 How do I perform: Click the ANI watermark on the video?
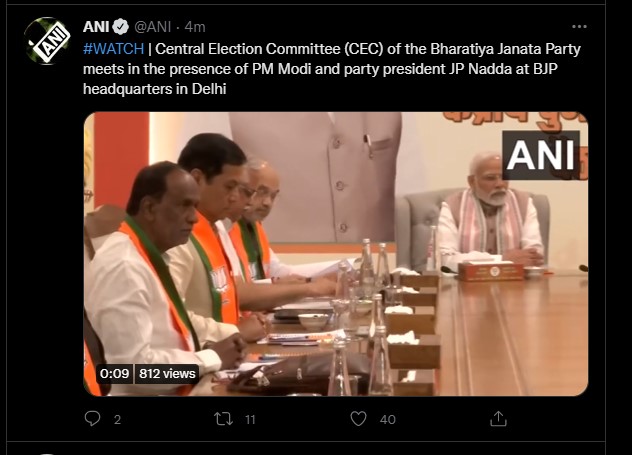click(541, 155)
